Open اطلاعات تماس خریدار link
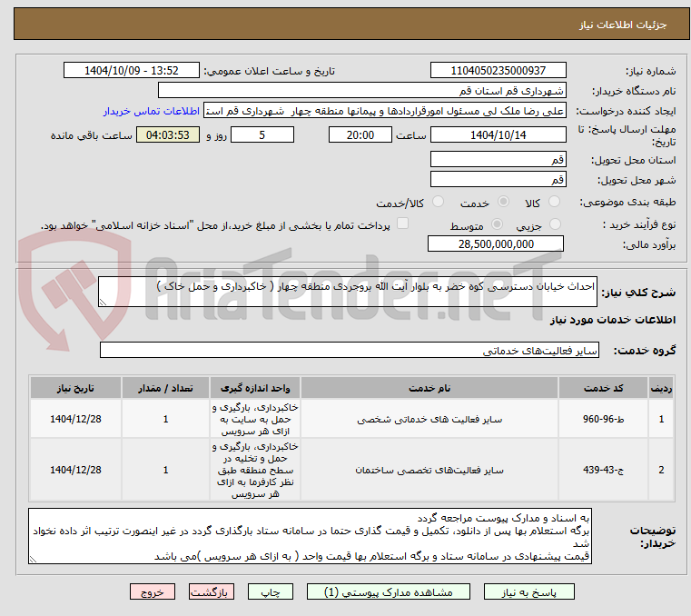Image resolution: width=691 pixels, height=616 pixels. (x=152, y=111)
